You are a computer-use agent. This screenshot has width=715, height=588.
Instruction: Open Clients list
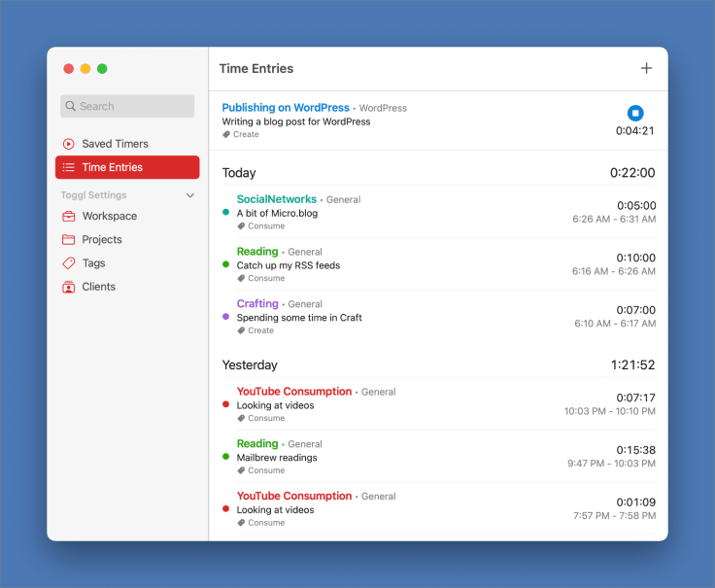(x=127, y=287)
